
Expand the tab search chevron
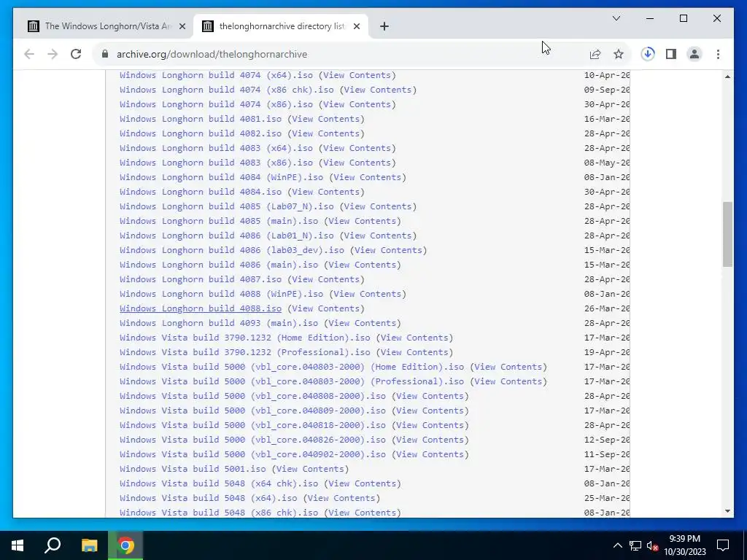pyautogui.click(x=616, y=18)
